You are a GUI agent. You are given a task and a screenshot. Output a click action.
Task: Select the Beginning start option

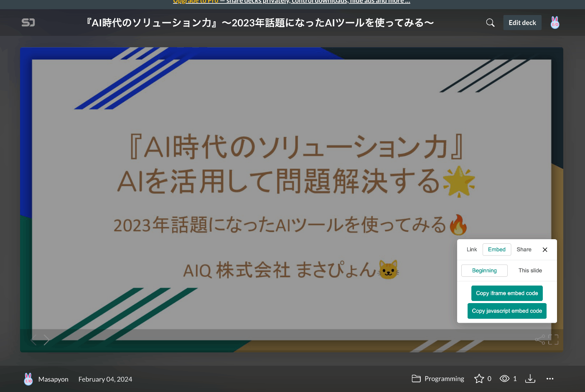484,271
